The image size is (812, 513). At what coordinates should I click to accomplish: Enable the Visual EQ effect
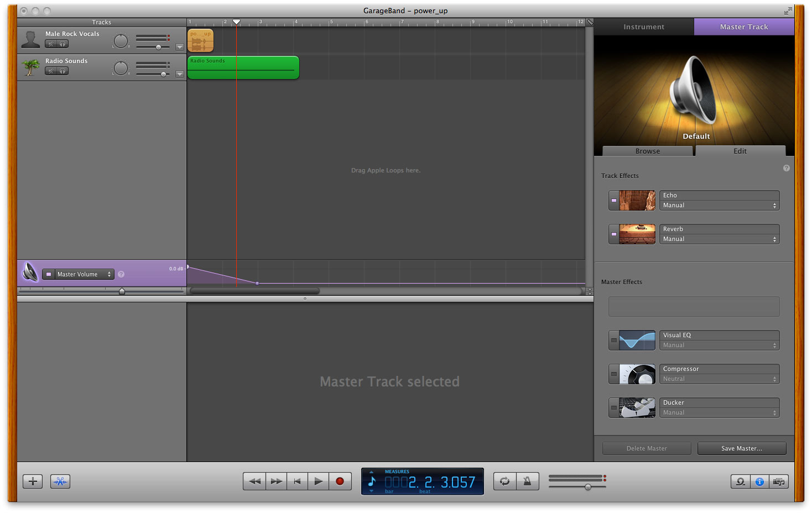click(614, 341)
